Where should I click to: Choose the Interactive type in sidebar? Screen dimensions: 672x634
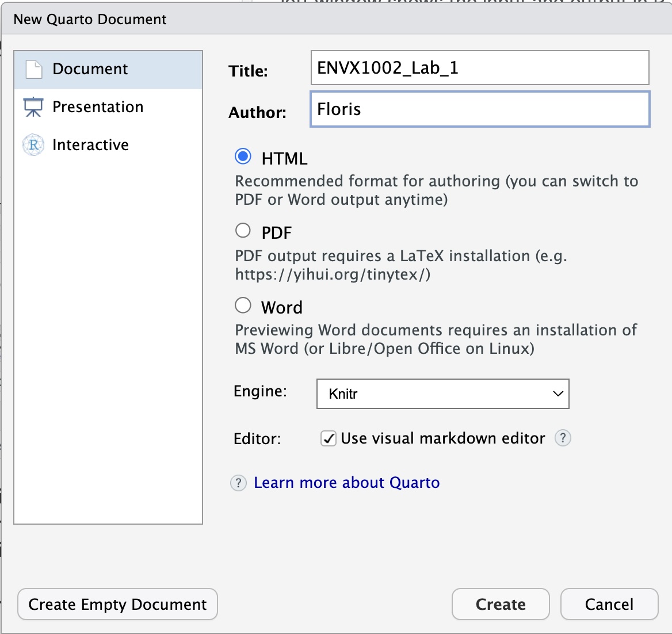pyautogui.click(x=108, y=145)
